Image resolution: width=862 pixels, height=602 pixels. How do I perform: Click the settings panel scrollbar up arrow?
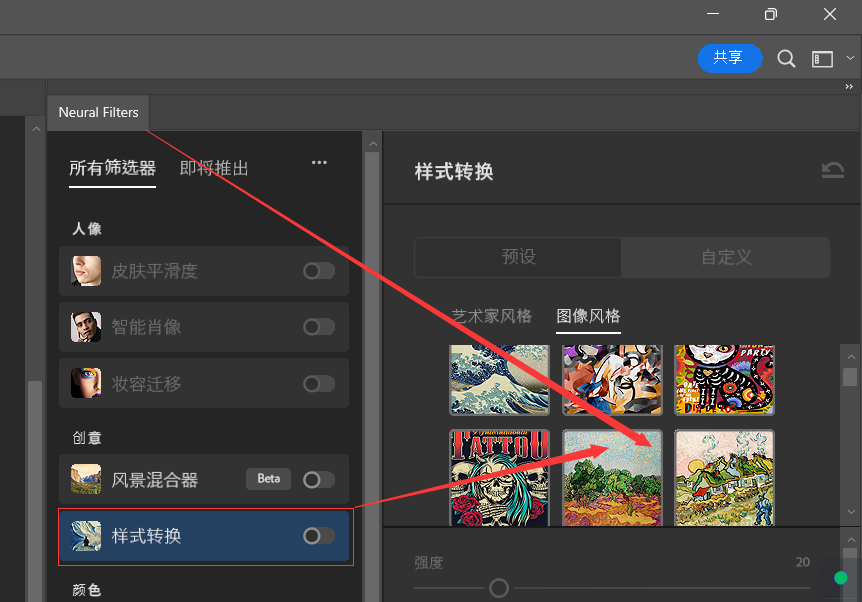tap(850, 540)
